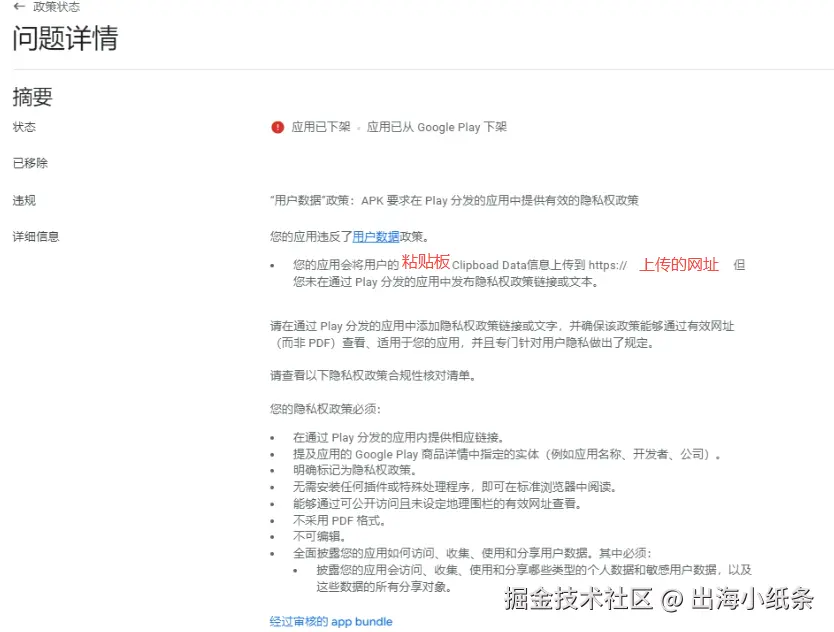Click the 不可编辑 bullet
The height and width of the screenshot is (632, 834).
pyautogui.click(x=320, y=536)
